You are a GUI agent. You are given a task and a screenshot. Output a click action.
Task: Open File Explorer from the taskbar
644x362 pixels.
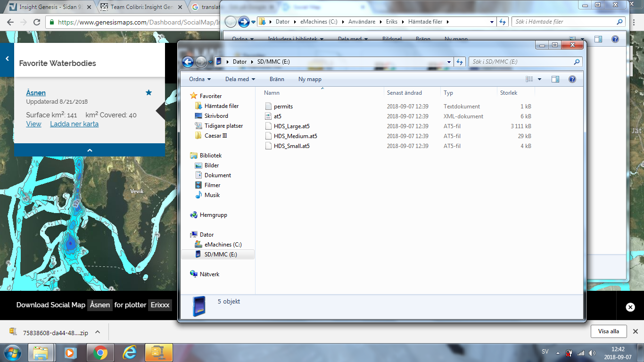(41, 353)
